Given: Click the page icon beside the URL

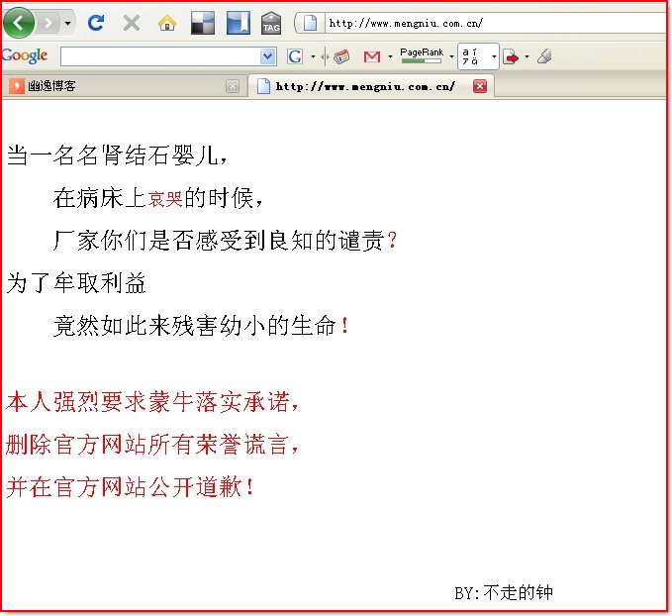Looking at the screenshot, I should point(310,23).
